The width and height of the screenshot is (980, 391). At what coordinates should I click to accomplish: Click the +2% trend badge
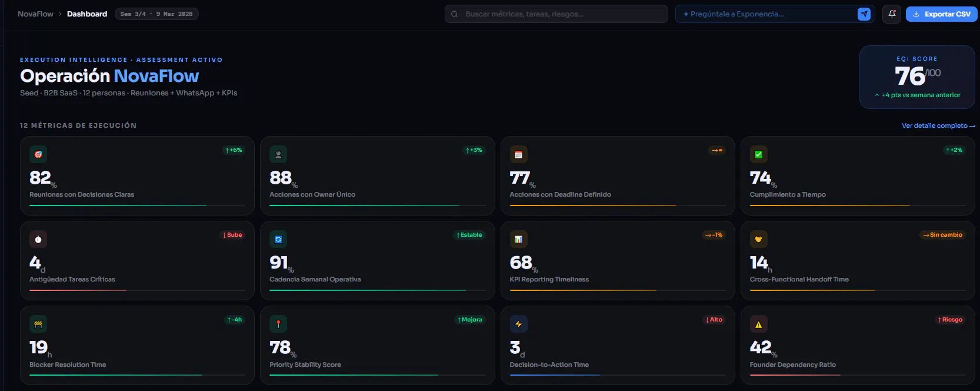(x=954, y=150)
